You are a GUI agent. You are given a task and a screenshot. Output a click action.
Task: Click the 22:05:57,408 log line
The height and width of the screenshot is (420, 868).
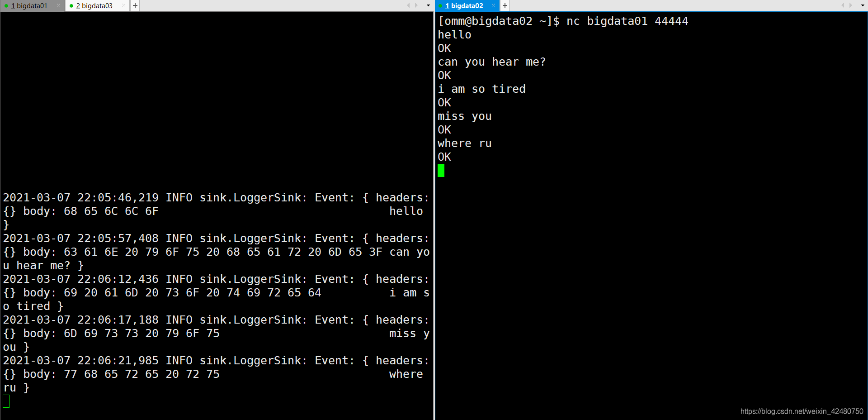216,239
